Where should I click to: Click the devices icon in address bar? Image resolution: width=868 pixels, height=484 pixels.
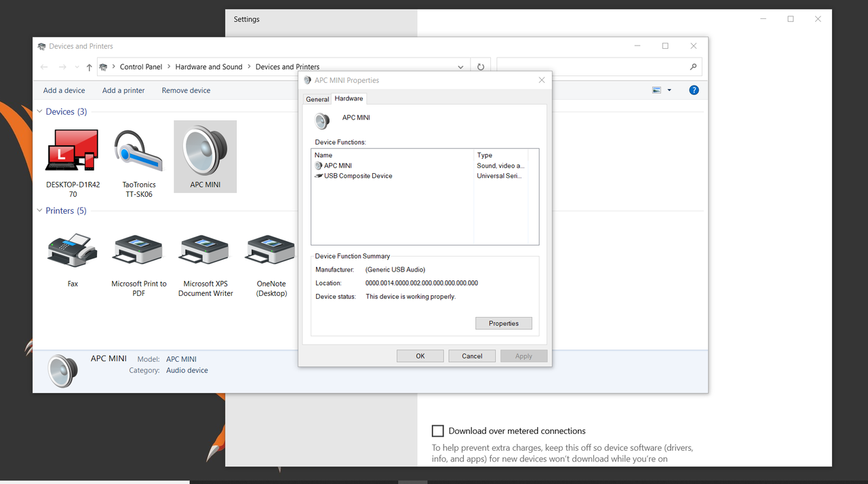pyautogui.click(x=103, y=67)
